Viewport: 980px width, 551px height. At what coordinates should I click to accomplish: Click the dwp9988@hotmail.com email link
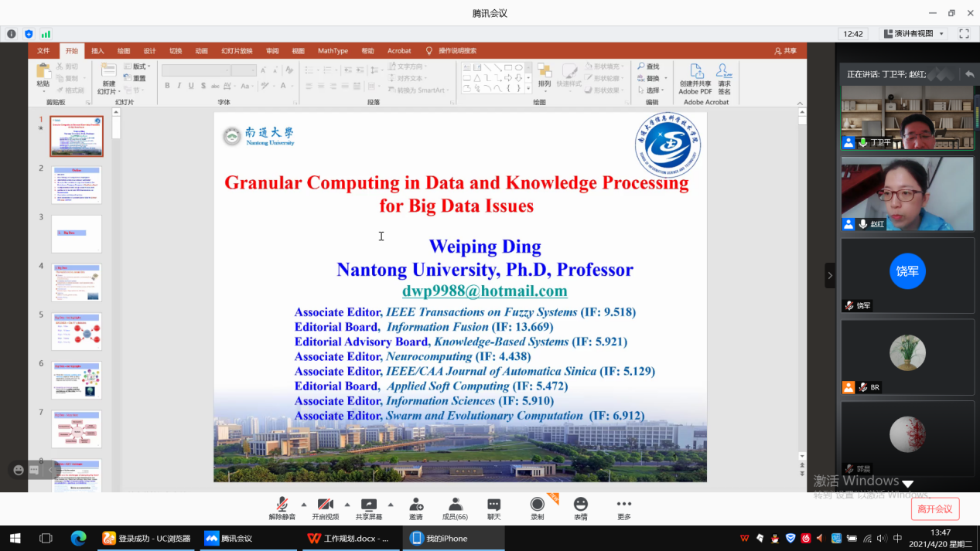tap(484, 291)
